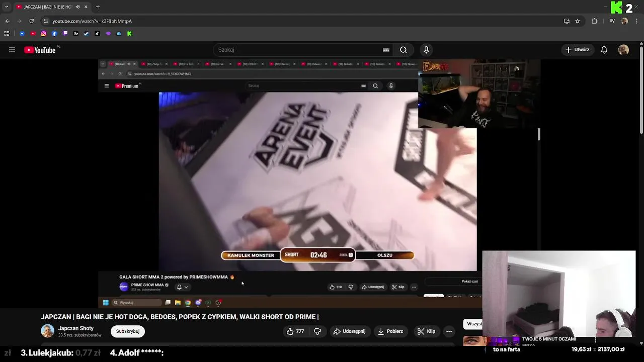Open the Facebook bookmark

tap(54, 34)
